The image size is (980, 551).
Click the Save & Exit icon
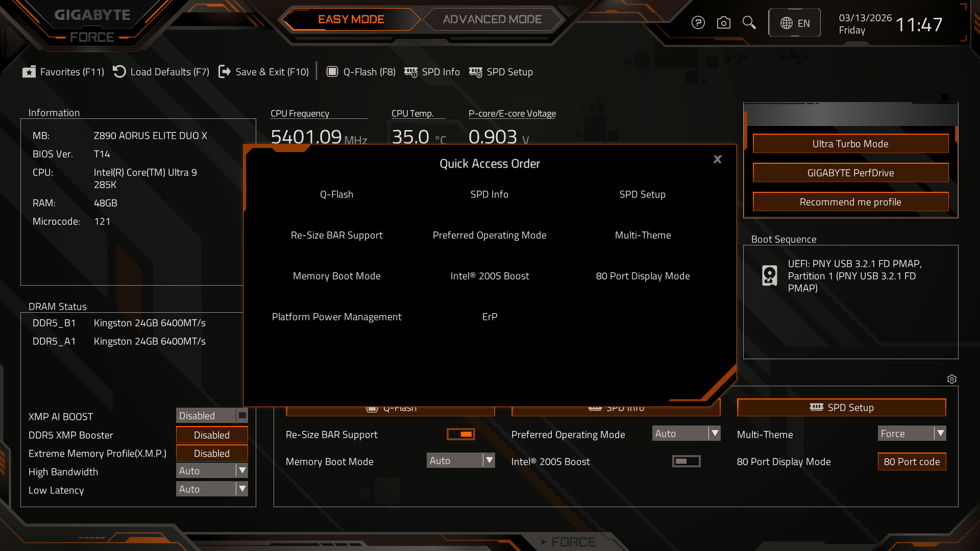[224, 72]
